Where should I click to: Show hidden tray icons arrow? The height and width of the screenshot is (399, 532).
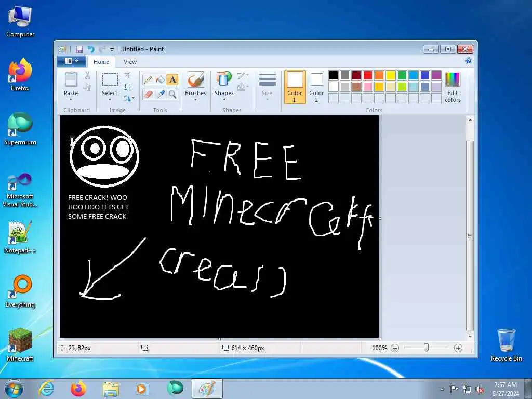tap(442, 389)
